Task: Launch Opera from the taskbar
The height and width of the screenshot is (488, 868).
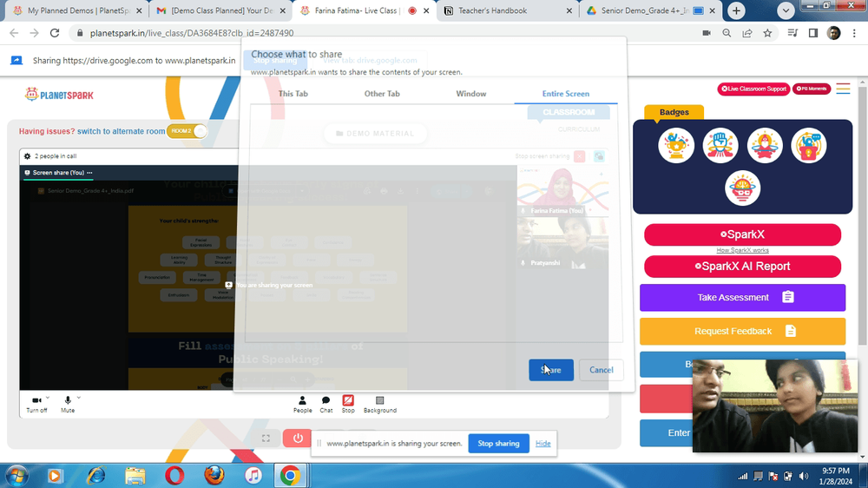Action: (174, 476)
